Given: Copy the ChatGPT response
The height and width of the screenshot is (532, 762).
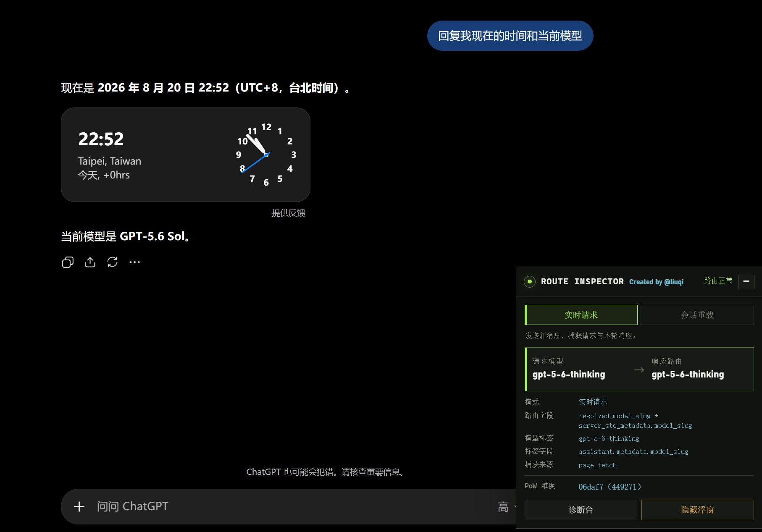Looking at the screenshot, I should [68, 262].
